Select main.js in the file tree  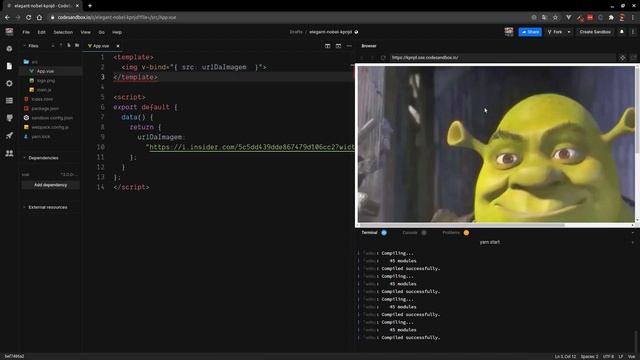(44, 90)
